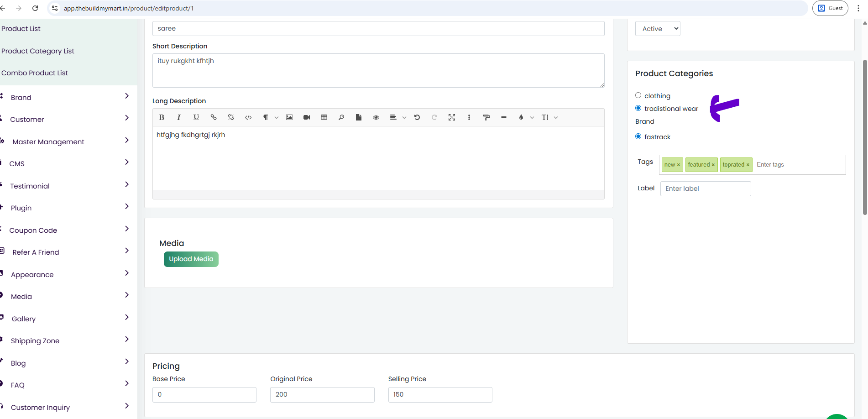The image size is (868, 419).
Task: Open the Active status dropdown
Action: (x=658, y=29)
